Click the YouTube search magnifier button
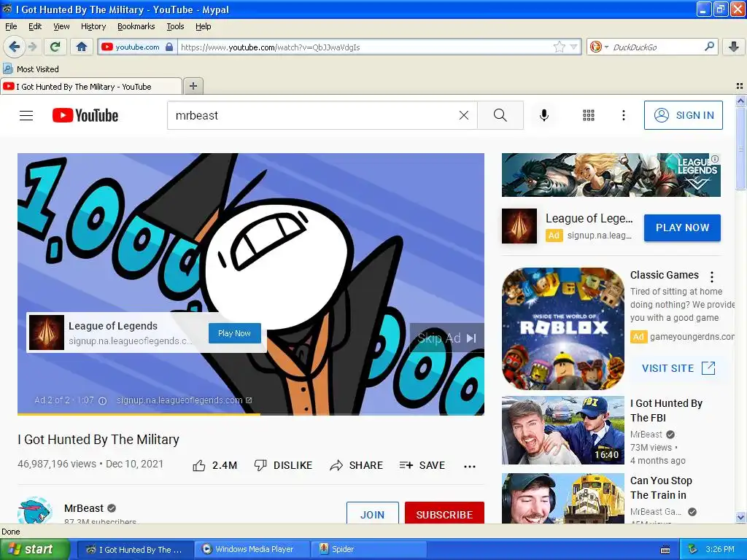The height and width of the screenshot is (560, 747). click(500, 115)
